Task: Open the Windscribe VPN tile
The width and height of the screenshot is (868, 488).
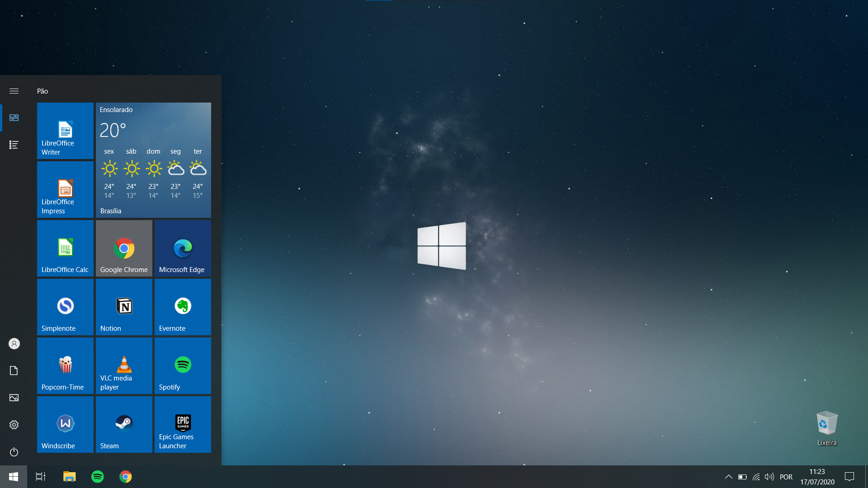Action: (65, 424)
